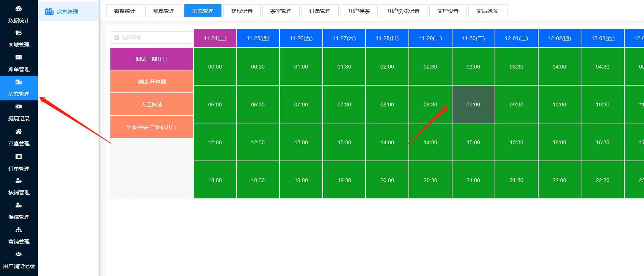The width and height of the screenshot is (644, 276).
Task: Open 核销管理 via its user icon
Action: 19,181
